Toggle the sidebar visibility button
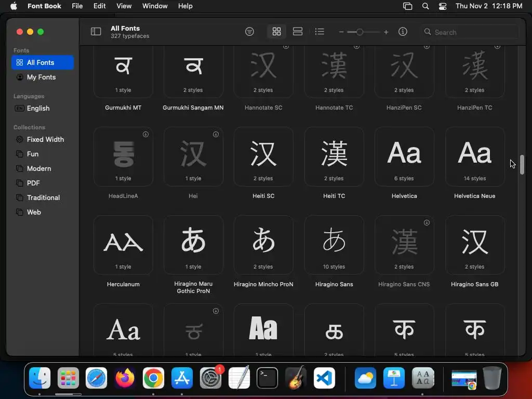 pos(96,32)
